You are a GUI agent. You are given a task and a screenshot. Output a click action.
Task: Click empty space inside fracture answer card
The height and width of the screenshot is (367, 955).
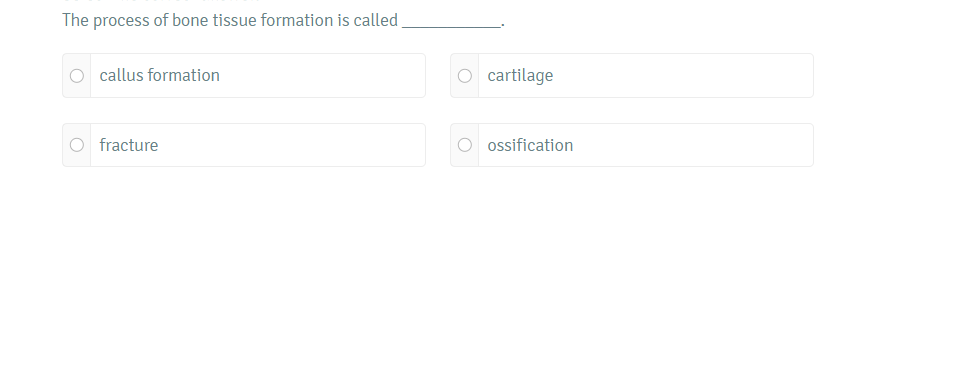(292, 145)
